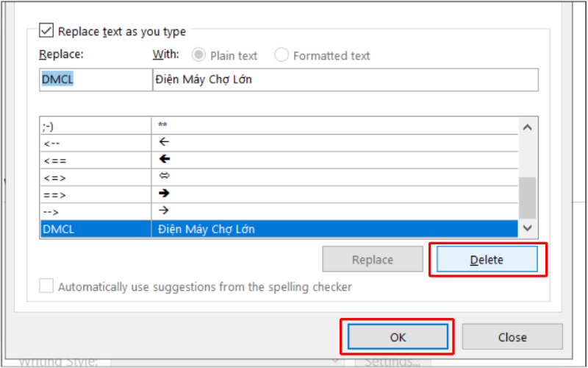This screenshot has width=588, height=368.
Task: Select the --> right arrow entry
Action: click(x=279, y=212)
